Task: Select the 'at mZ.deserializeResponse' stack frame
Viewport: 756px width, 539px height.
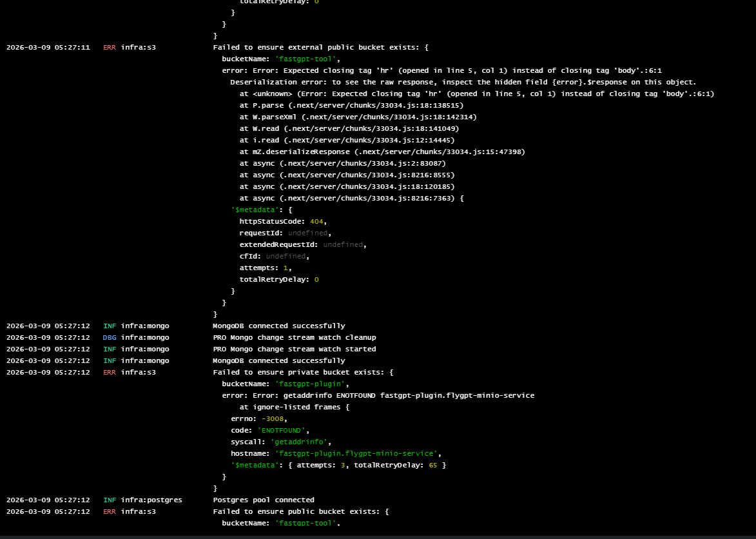Action: [x=382, y=152]
